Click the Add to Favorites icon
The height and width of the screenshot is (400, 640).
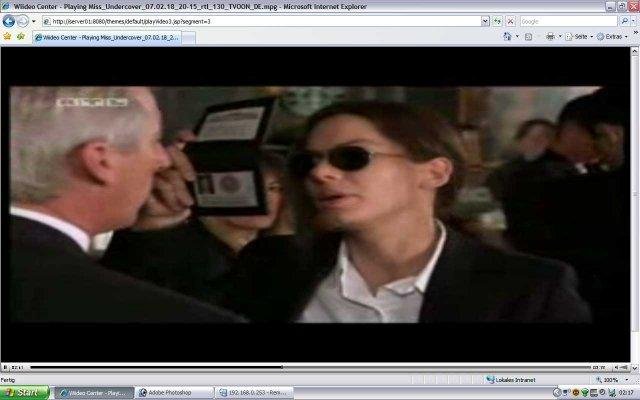[x=20, y=36]
